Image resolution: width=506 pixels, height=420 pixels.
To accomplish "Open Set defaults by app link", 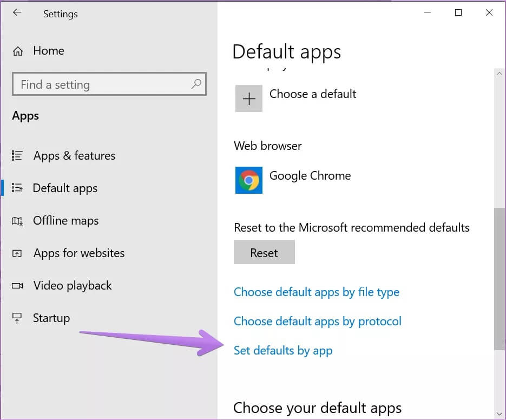I will (283, 351).
